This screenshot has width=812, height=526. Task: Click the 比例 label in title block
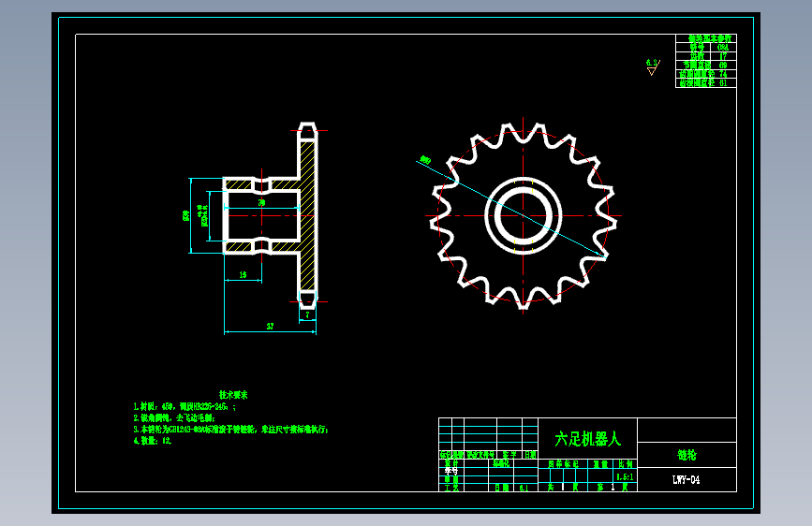(x=626, y=464)
